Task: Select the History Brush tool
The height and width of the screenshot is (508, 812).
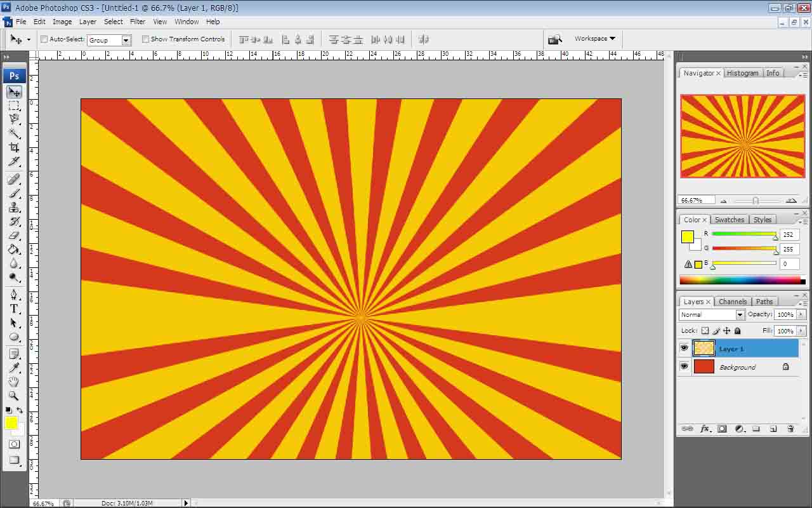Action: pyautogui.click(x=14, y=222)
